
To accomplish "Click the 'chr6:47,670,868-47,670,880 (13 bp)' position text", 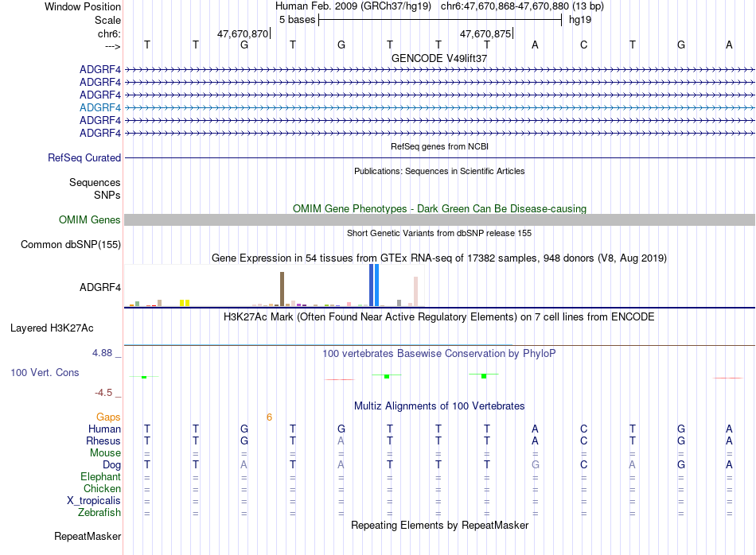I will [522, 6].
